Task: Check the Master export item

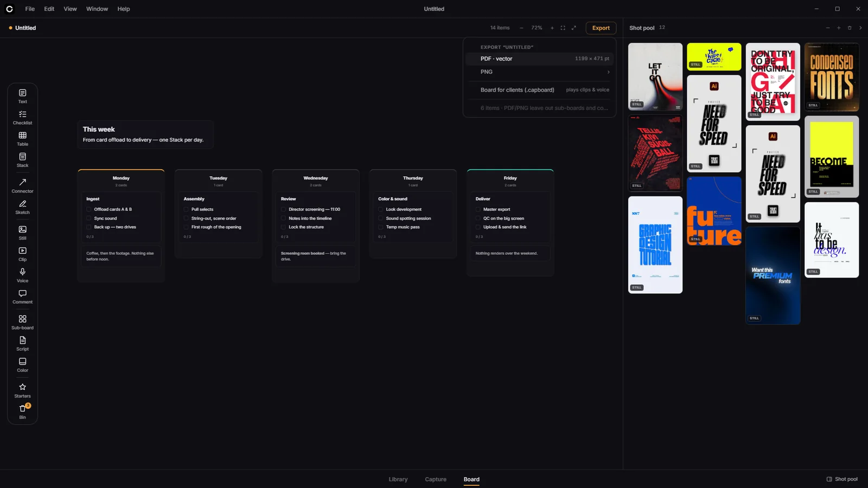Action: pyautogui.click(x=478, y=209)
